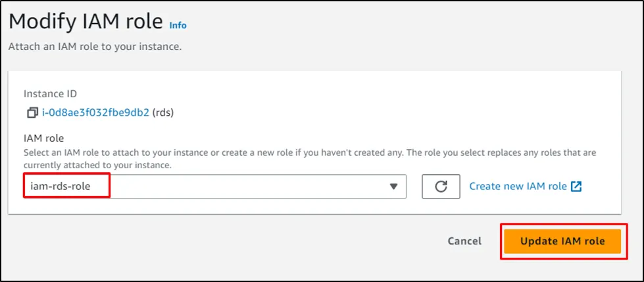The image size is (644, 282).
Task: Click the Update IAM role button
Action: [x=562, y=241]
